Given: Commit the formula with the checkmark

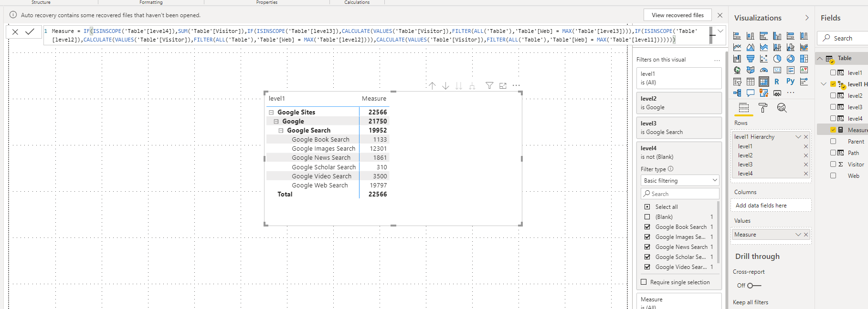Looking at the screenshot, I should point(30,32).
